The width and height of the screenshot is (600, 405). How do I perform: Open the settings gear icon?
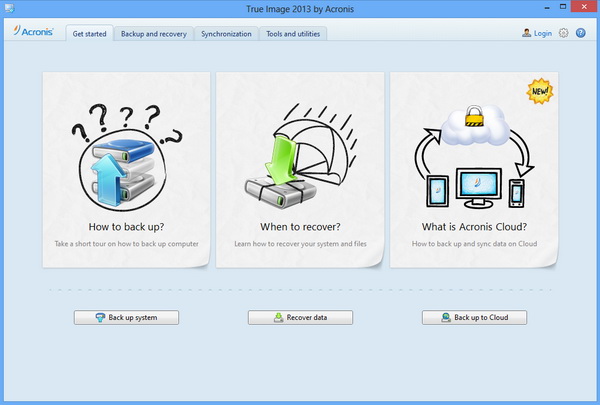(563, 33)
